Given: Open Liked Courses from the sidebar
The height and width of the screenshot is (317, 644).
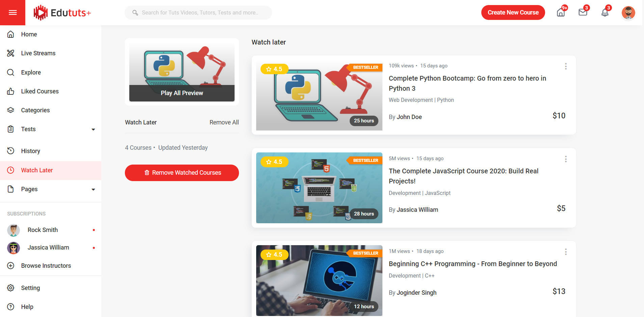Looking at the screenshot, I should coord(39,91).
